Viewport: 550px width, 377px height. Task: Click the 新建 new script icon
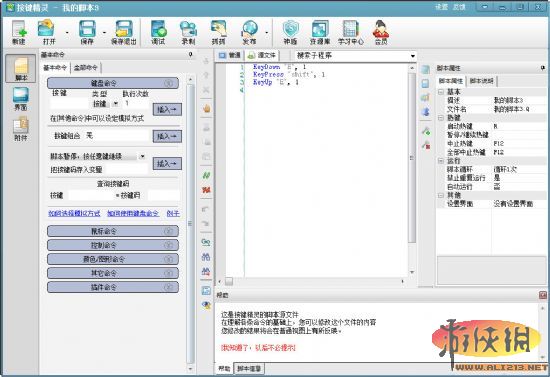click(19, 32)
